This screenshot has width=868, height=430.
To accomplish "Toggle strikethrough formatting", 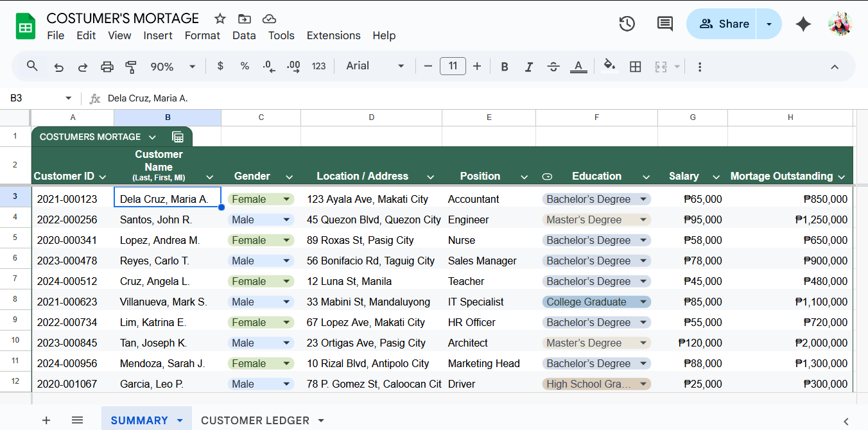I will (x=553, y=66).
